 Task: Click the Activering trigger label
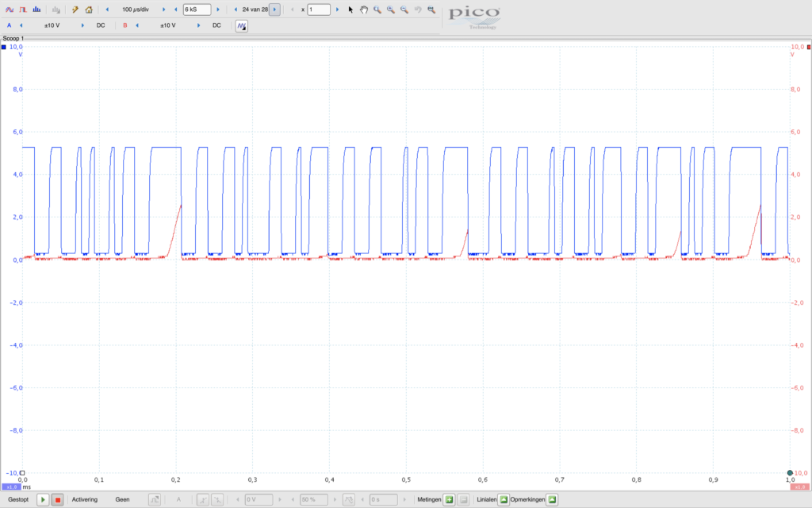[x=84, y=500]
